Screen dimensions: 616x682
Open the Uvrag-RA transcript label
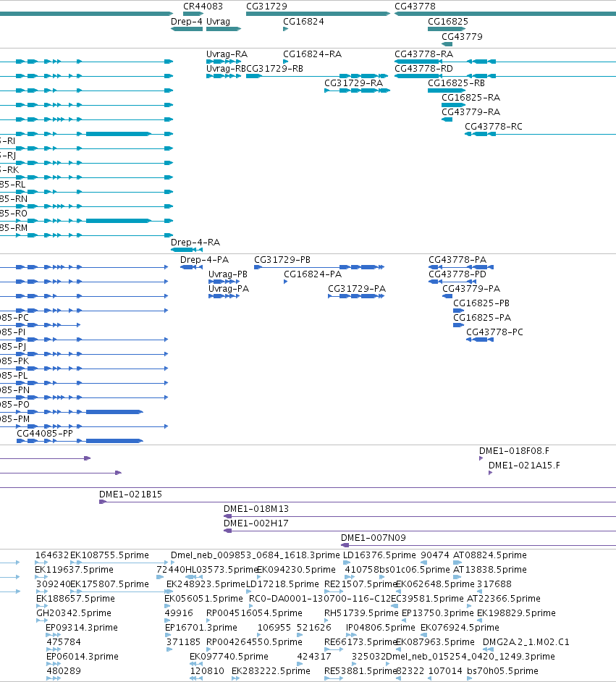(227, 54)
